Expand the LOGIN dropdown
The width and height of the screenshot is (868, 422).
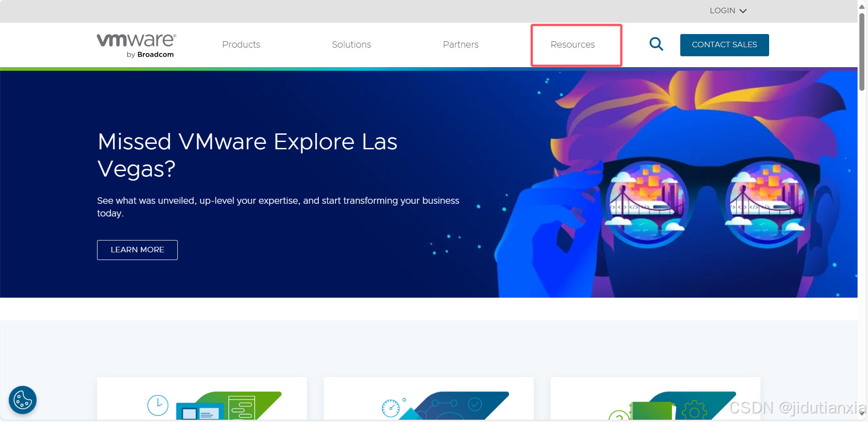click(727, 10)
